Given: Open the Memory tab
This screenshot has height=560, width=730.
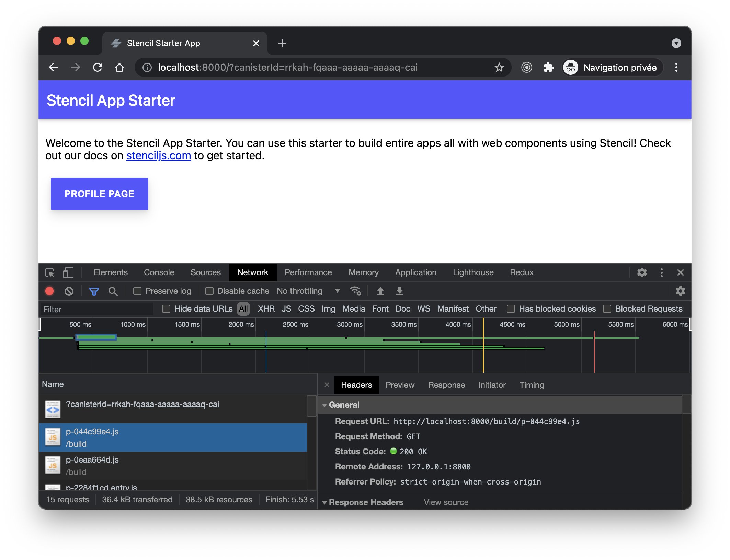Looking at the screenshot, I should pos(364,272).
